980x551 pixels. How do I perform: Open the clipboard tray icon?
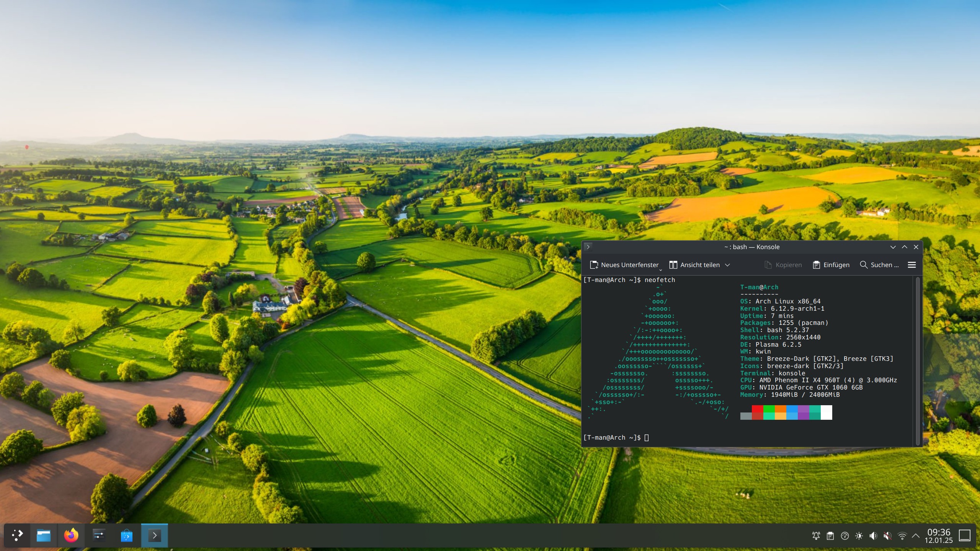click(830, 536)
